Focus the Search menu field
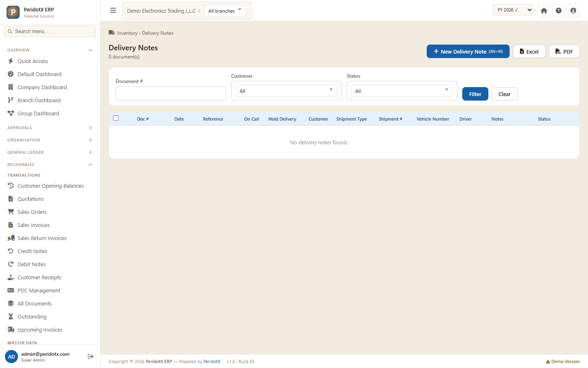Viewport: 588px width, 368px height. [x=50, y=31]
